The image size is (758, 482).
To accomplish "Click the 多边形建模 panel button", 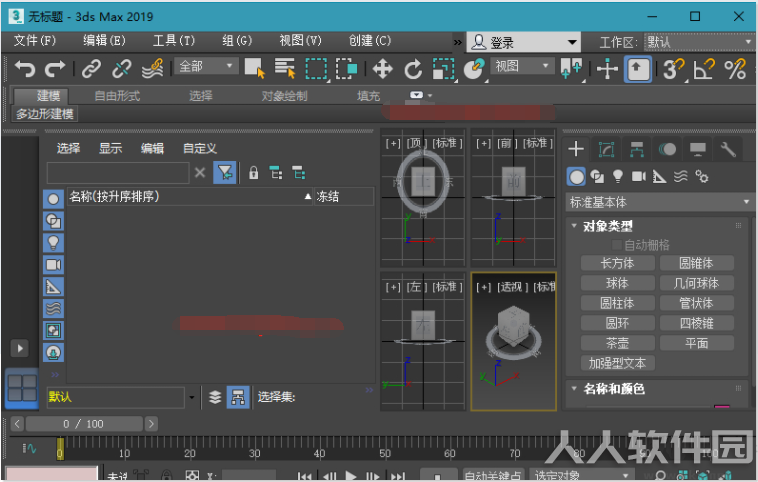I will pos(44,114).
